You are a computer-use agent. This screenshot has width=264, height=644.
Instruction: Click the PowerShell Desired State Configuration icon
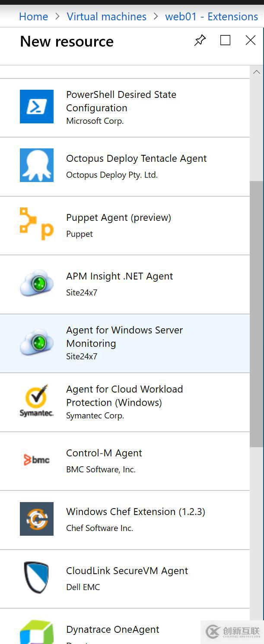click(x=37, y=107)
